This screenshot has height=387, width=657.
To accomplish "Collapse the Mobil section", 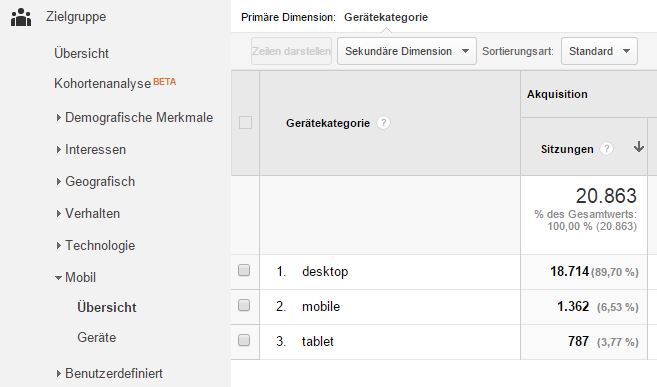I will (x=76, y=277).
